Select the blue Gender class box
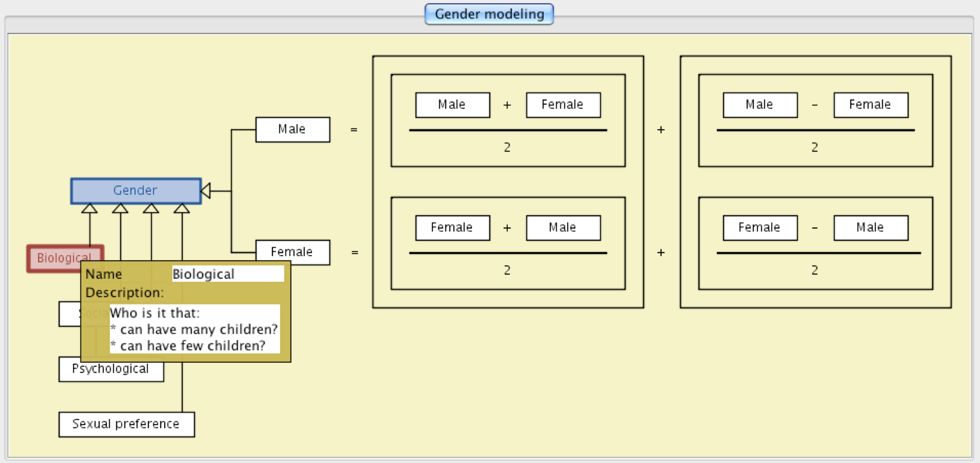The height and width of the screenshot is (463, 980). point(135,191)
